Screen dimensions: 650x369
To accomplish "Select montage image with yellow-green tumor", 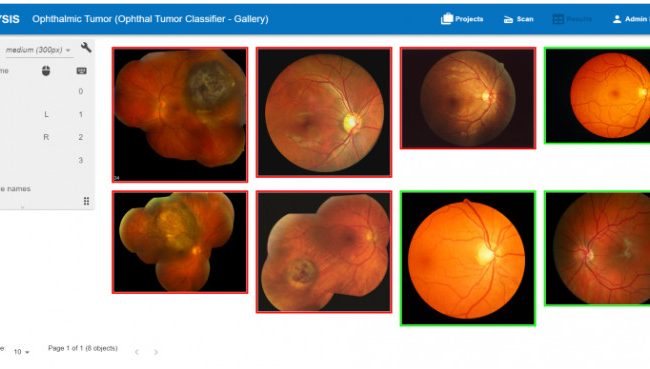I will coord(180,242).
